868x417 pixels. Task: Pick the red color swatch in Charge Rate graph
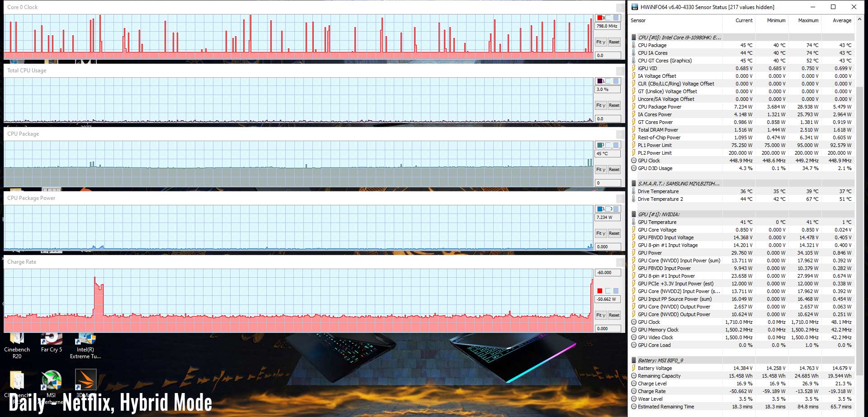(600, 291)
